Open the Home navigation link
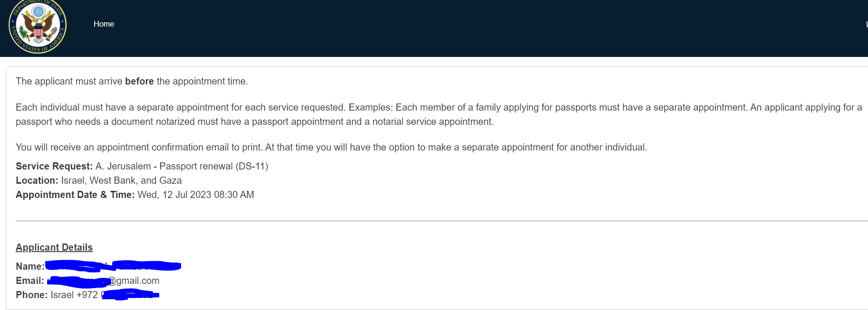This screenshot has width=868, height=310. (104, 24)
